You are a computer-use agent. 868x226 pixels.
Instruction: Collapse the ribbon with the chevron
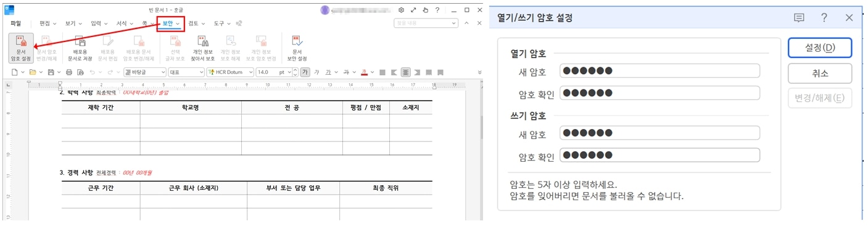click(466, 23)
